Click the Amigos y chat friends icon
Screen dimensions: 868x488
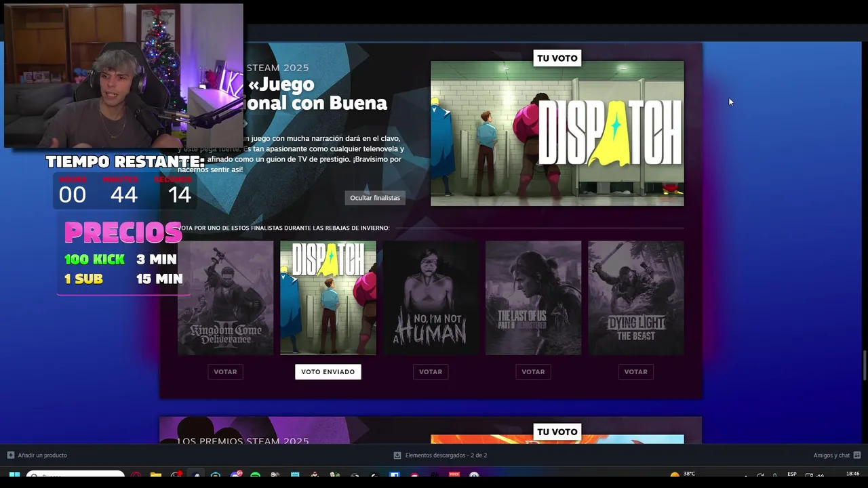pyautogui.click(x=857, y=455)
